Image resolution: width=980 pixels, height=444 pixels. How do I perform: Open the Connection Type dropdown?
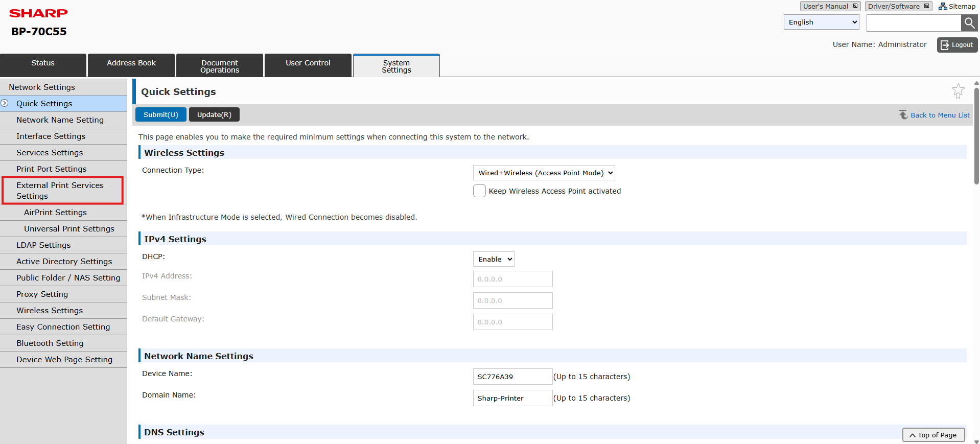tap(544, 173)
